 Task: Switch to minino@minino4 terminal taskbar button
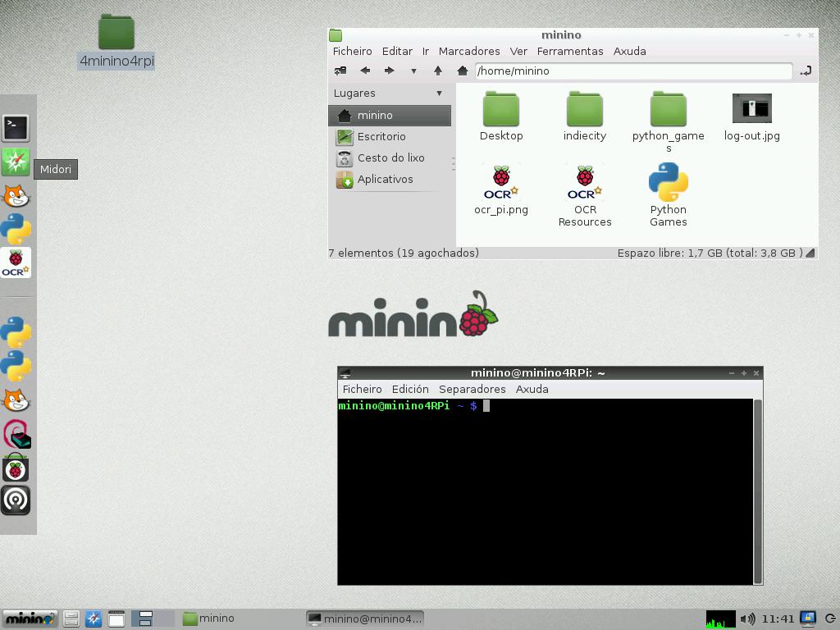click(x=365, y=619)
